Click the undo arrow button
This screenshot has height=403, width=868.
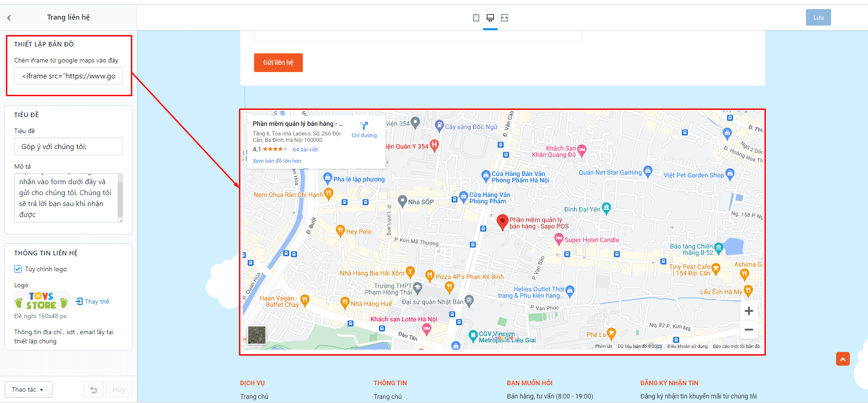(x=94, y=389)
